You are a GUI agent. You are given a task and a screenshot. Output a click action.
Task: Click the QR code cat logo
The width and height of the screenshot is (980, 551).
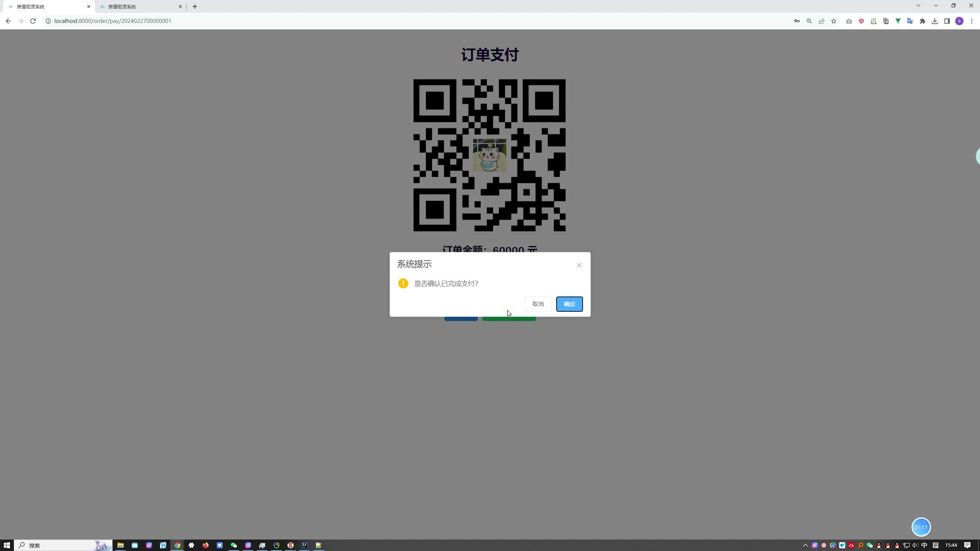tap(490, 155)
